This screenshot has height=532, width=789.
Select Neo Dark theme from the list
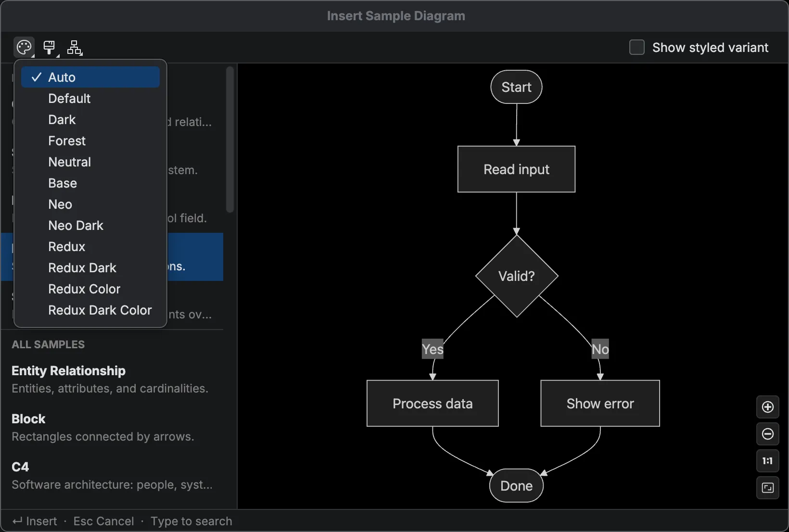point(76,226)
